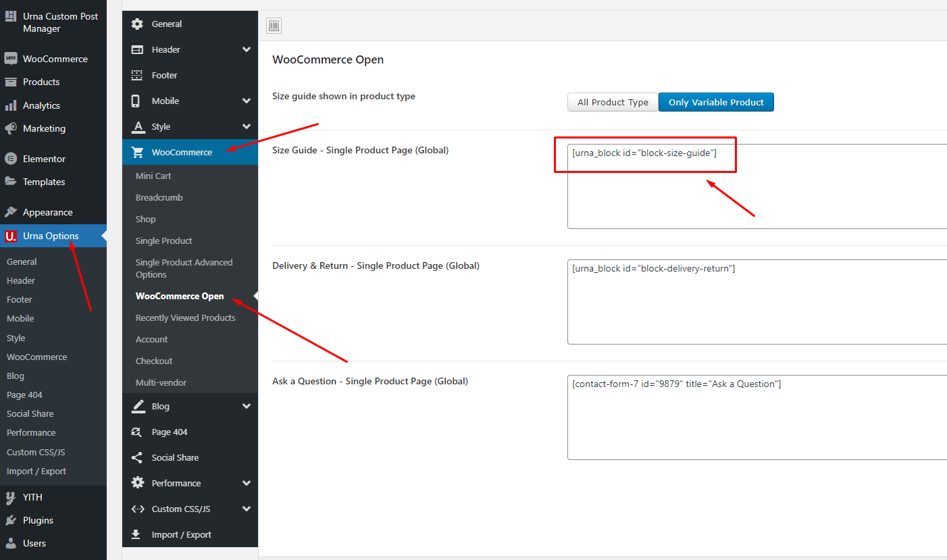This screenshot has width=947, height=560.
Task: Click the Products box icon
Action: (x=11, y=82)
